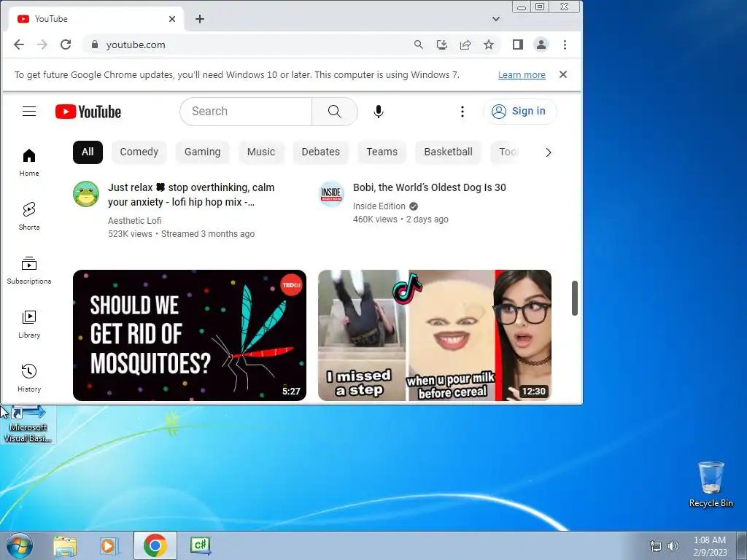The height and width of the screenshot is (560, 747).
Task: Go forward in Chrome
Action: [42, 44]
